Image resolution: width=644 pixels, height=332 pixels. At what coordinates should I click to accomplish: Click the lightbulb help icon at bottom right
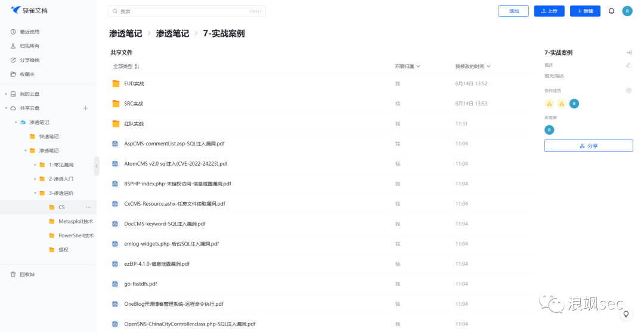tap(626, 314)
